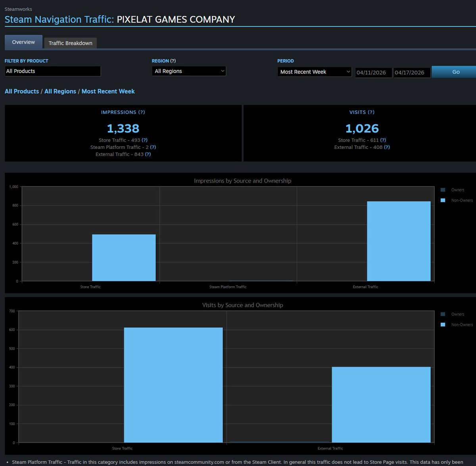Switch to the Traffic Breakdown tab
476x466 pixels.
(x=70, y=43)
